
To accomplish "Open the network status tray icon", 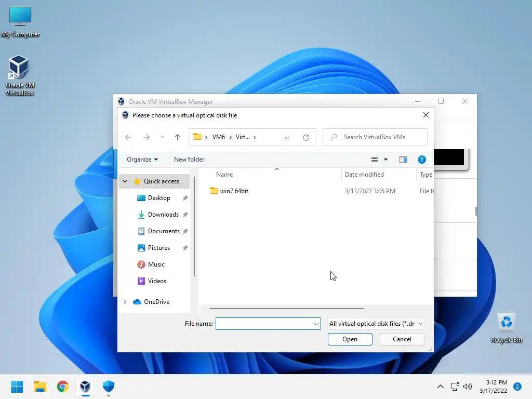I will [455, 387].
